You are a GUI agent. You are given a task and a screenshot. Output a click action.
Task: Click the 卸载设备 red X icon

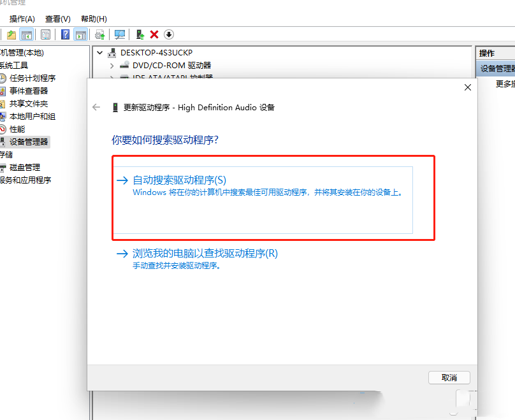click(153, 34)
